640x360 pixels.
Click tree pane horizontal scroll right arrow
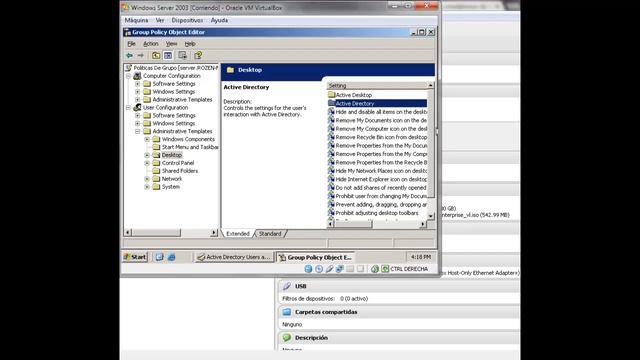coord(213,233)
